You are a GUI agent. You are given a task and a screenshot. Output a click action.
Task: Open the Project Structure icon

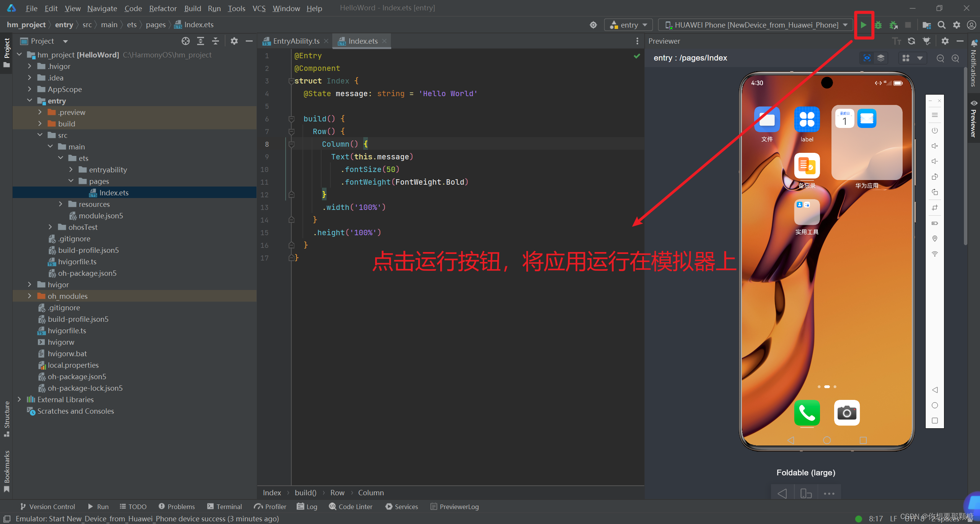coord(926,25)
